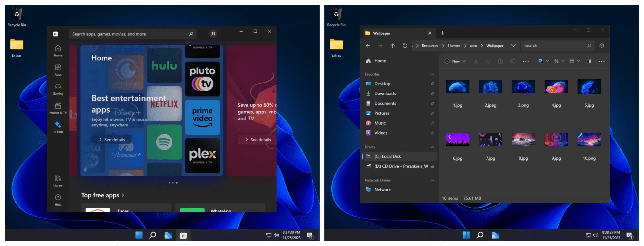Open AI Hub in the Store sidebar
644x246 pixels.
pyautogui.click(x=58, y=127)
